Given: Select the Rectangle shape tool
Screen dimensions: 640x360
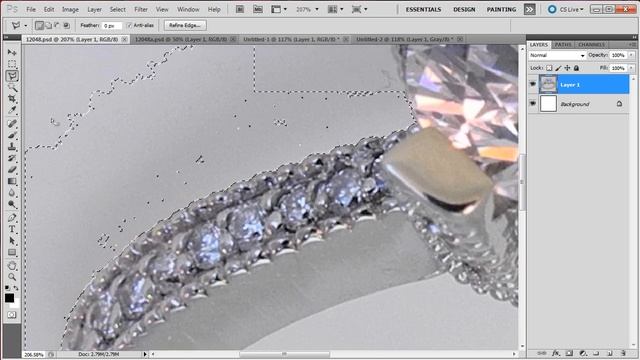Looking at the screenshot, I should click(x=12, y=252).
